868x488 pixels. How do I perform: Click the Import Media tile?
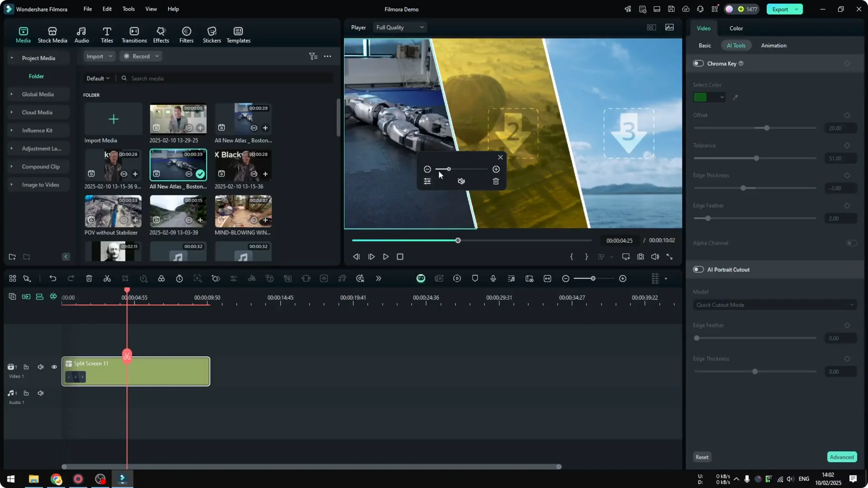coord(113,119)
